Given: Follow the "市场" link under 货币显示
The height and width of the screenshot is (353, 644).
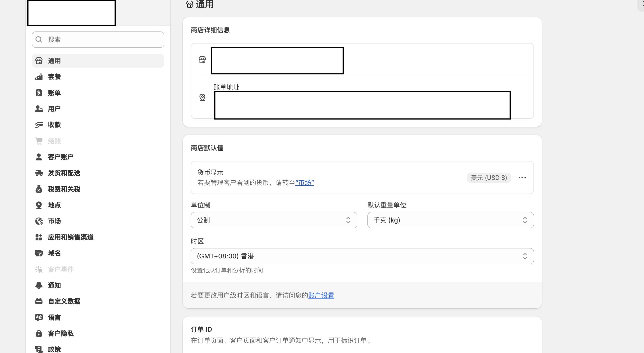Looking at the screenshot, I should point(304,183).
